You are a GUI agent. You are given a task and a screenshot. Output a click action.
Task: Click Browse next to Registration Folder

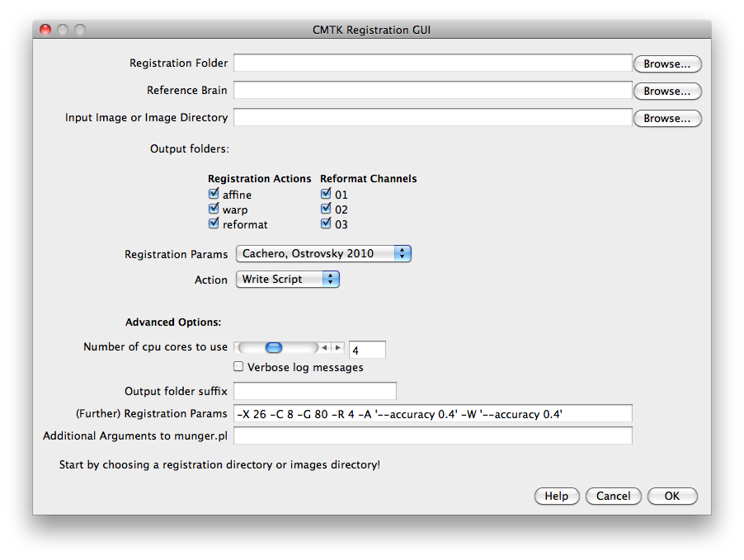pos(666,64)
